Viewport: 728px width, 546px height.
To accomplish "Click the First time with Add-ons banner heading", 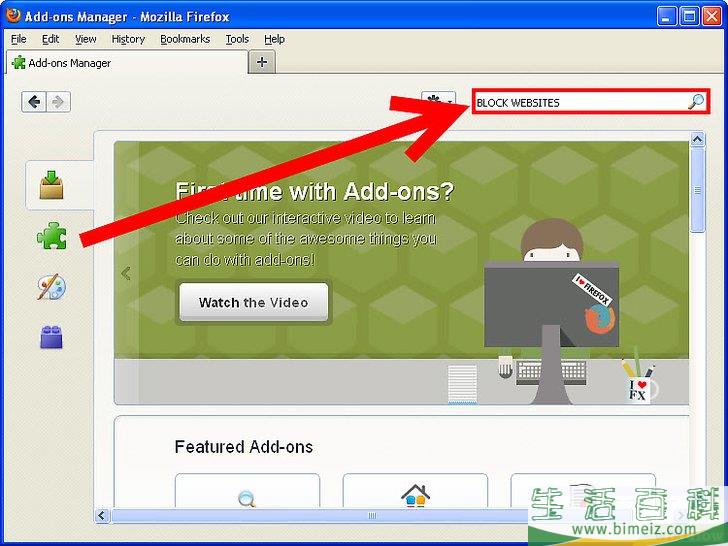I will click(x=315, y=191).
